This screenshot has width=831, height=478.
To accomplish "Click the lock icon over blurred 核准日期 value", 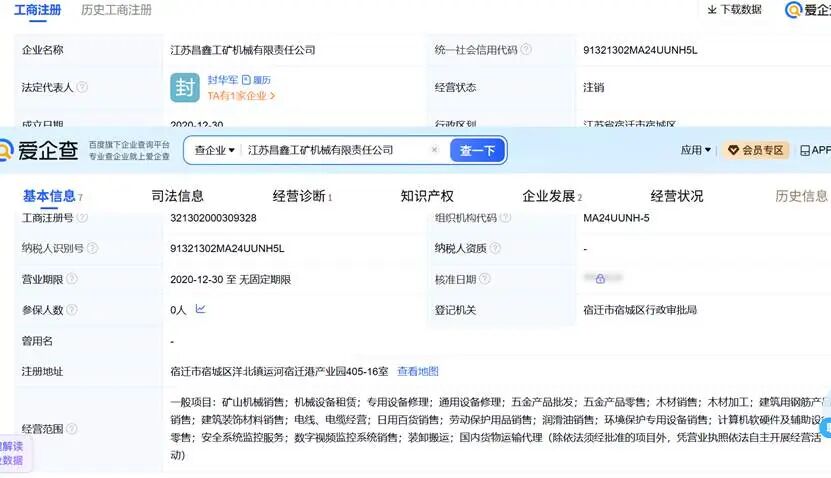I will [600, 278].
